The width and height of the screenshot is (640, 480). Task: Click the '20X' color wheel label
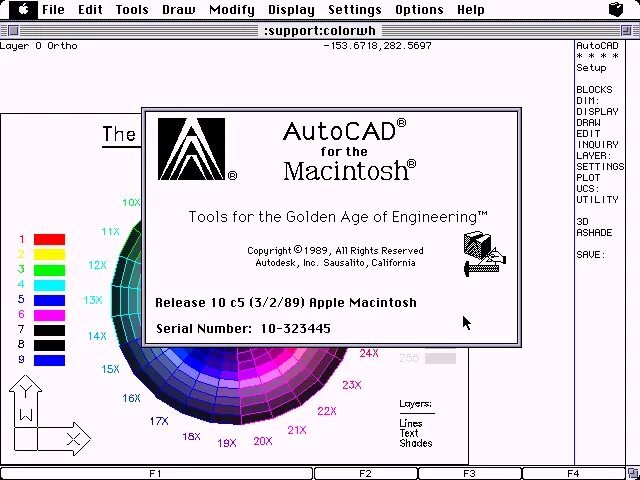[263, 441]
